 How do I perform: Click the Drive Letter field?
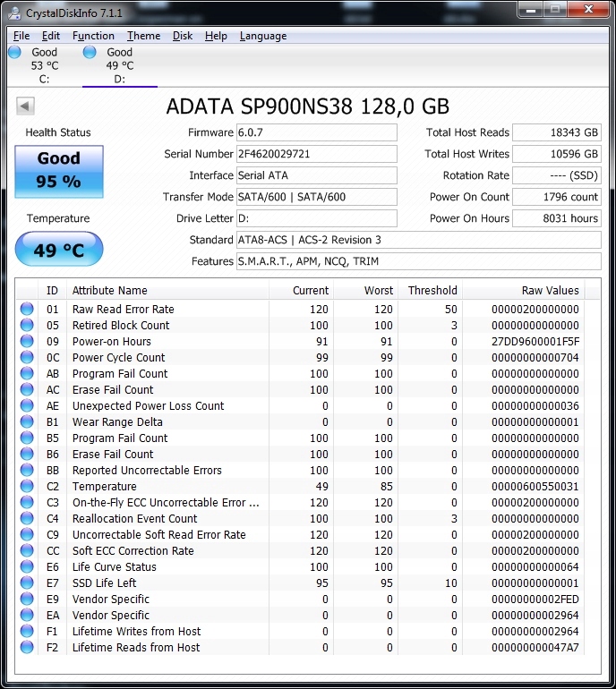pos(317,218)
